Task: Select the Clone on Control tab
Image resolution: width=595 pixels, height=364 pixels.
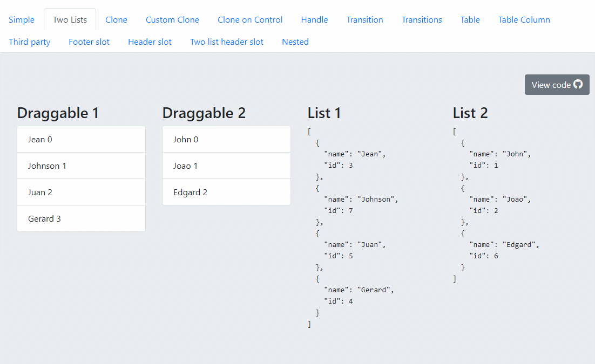Action: (x=250, y=20)
